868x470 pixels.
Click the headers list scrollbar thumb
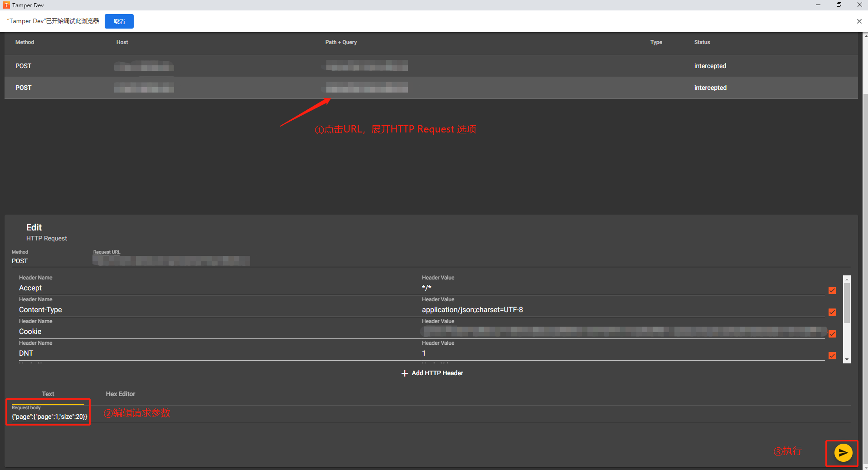(847, 303)
